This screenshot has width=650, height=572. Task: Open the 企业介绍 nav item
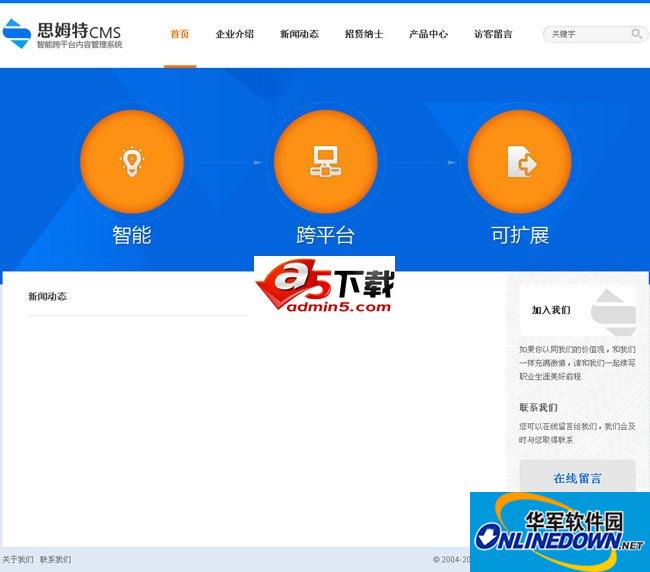[235, 34]
